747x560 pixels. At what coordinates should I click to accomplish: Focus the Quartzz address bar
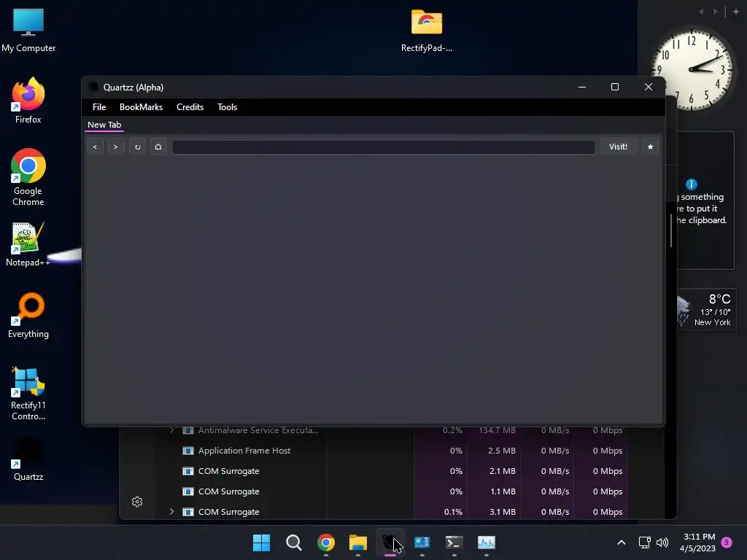pyautogui.click(x=384, y=147)
